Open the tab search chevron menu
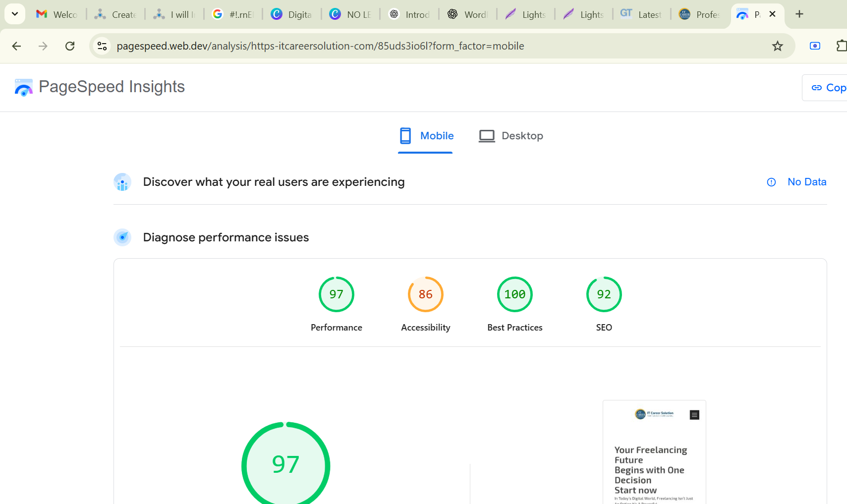 coord(14,13)
